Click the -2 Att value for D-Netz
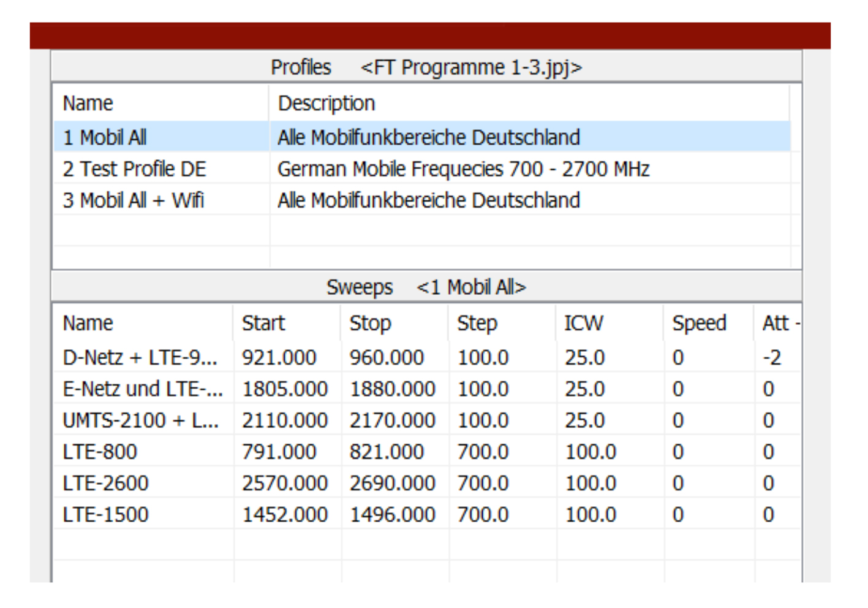This screenshot has width=868, height=608. pyautogui.click(x=772, y=357)
